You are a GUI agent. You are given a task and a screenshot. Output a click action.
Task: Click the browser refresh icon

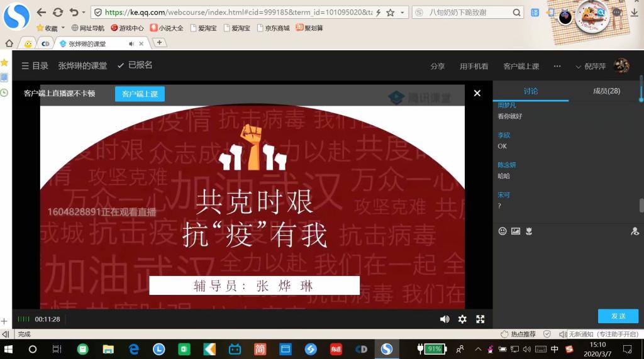(58, 13)
